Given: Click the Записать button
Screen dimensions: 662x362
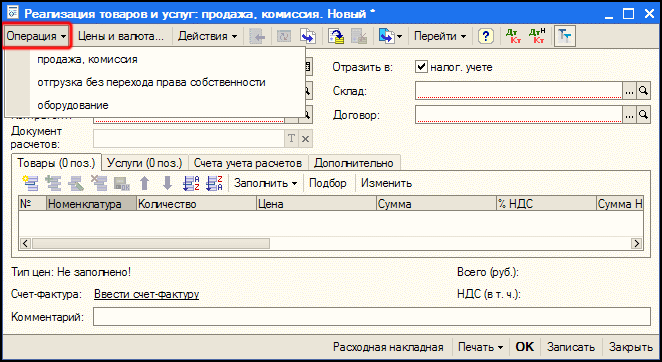Looking at the screenshot, I should (x=571, y=347).
